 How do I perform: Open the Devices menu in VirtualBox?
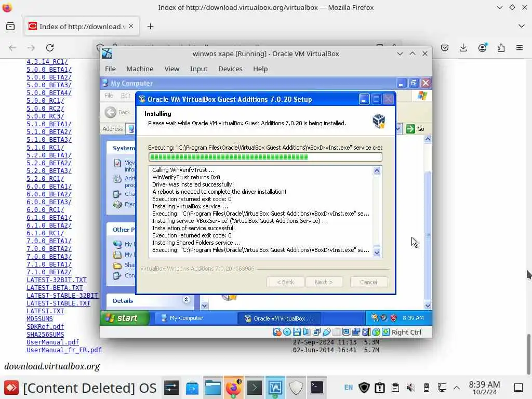[x=230, y=69]
